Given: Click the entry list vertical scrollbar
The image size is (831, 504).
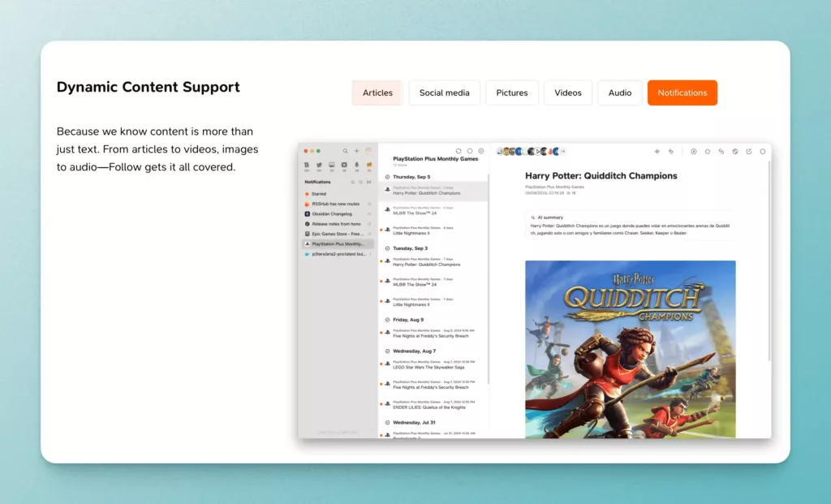Looking at the screenshot, I should point(488,278).
